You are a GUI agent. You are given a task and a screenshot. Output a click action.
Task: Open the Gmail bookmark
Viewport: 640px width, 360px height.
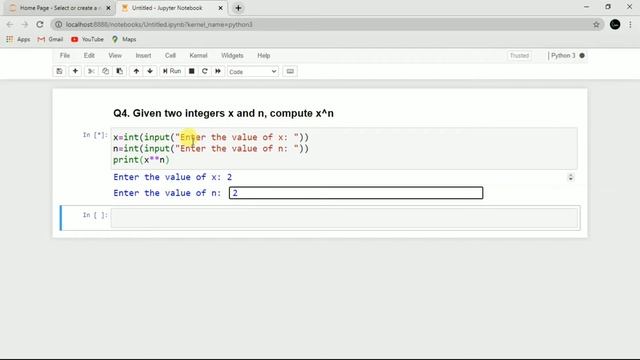(50, 39)
